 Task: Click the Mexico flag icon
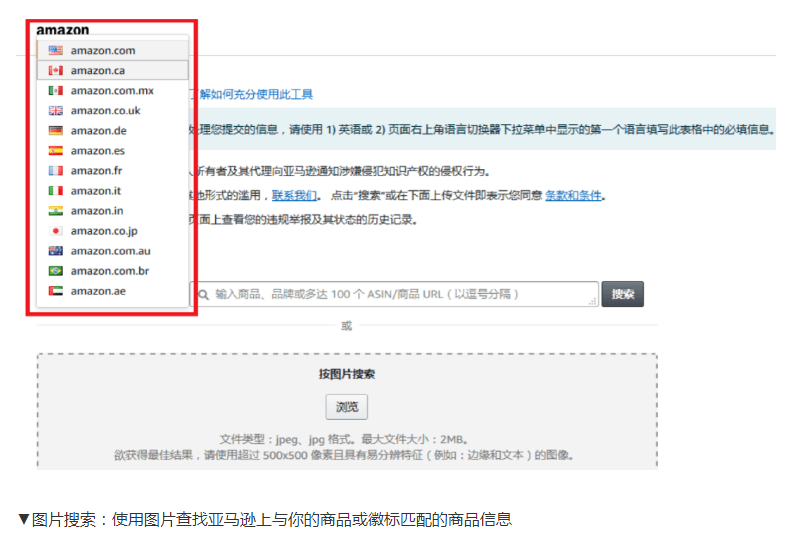coord(56,91)
